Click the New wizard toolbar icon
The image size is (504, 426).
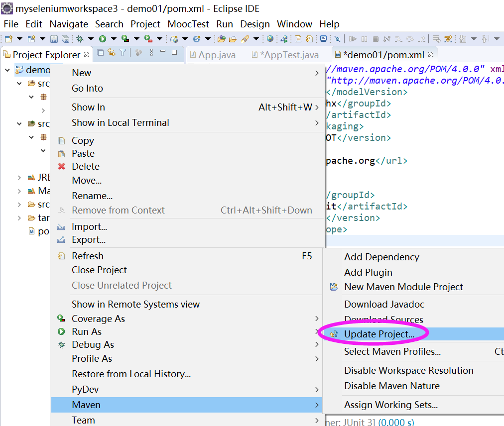point(8,39)
